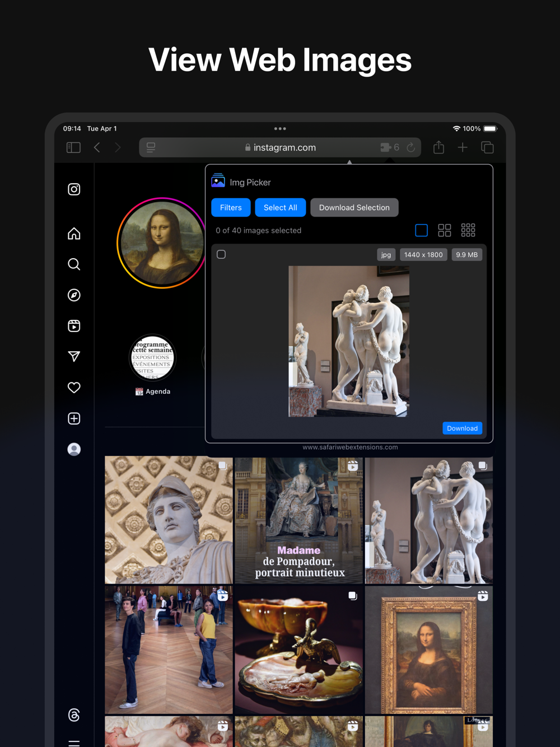
Task: Click the '0 of 40 images selected' text
Action: tap(259, 230)
